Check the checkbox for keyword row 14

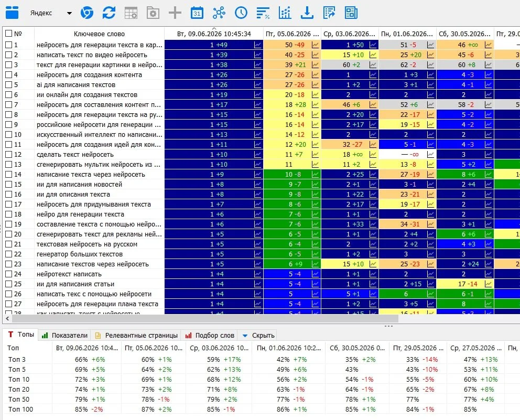[8, 175]
